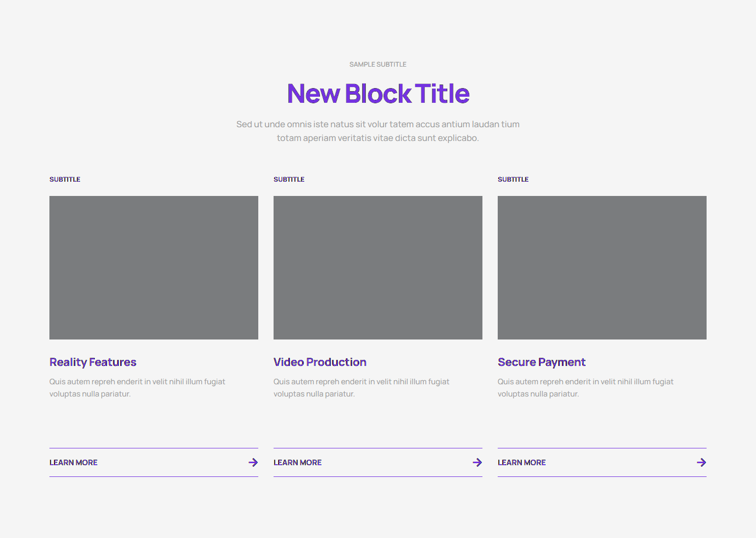
Task: Open Learn More link under Video Production
Action: click(x=298, y=463)
